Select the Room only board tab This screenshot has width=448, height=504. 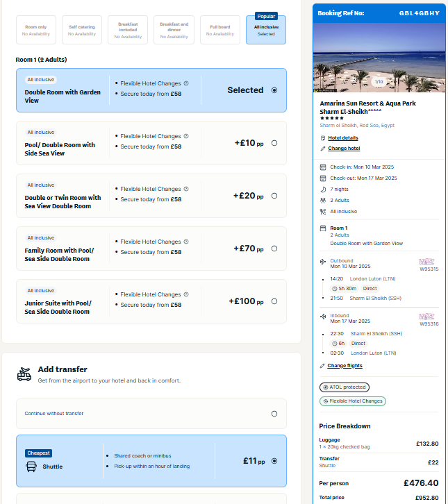36,30
